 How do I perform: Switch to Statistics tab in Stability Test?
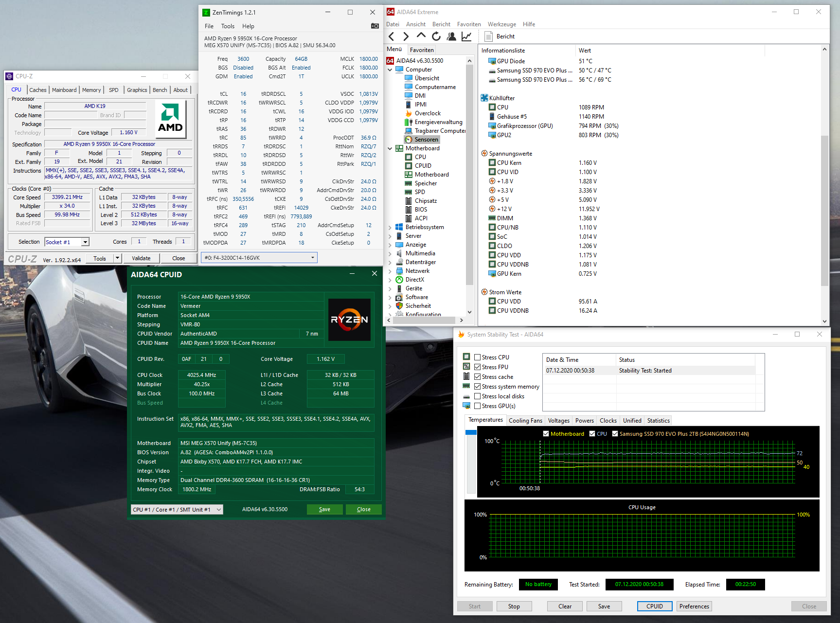coord(658,421)
